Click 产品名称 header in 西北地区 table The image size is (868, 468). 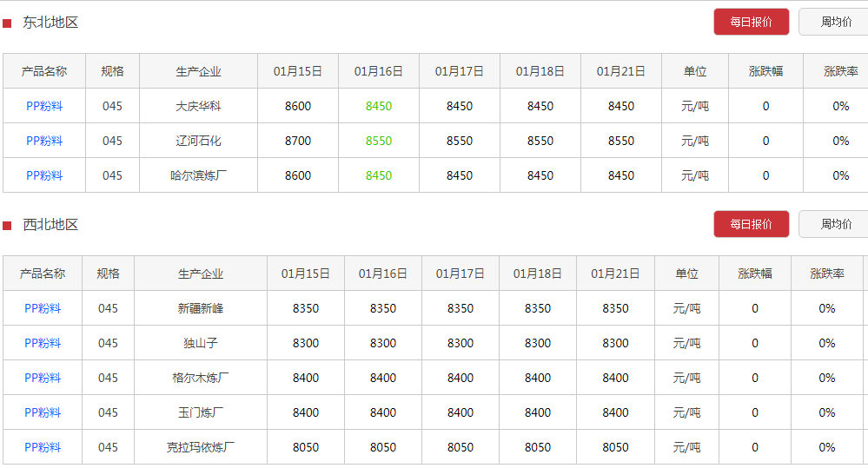pyautogui.click(x=43, y=274)
